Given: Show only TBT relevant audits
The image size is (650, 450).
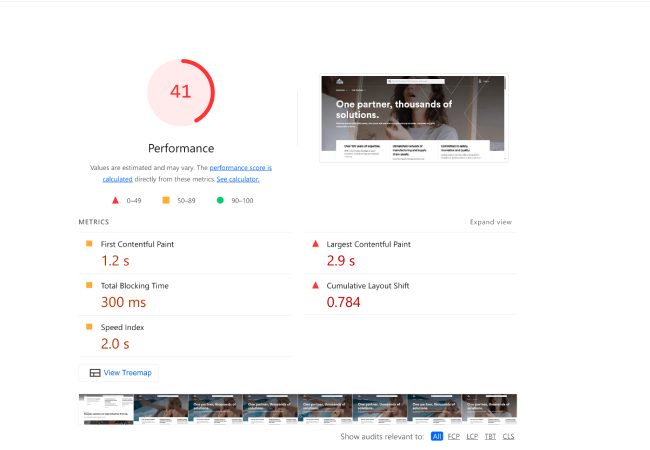Looking at the screenshot, I should pyautogui.click(x=490, y=437).
